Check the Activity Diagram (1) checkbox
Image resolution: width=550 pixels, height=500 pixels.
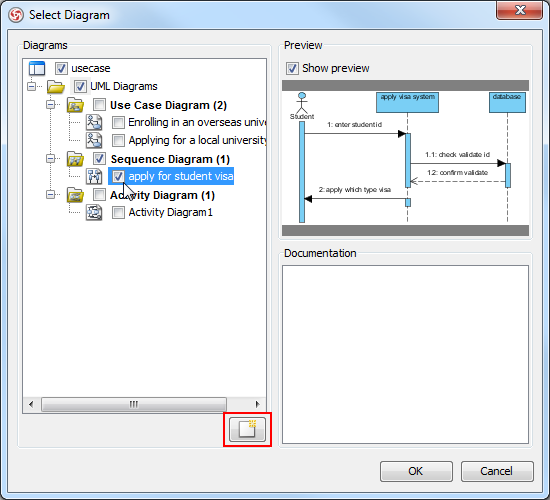(100, 194)
